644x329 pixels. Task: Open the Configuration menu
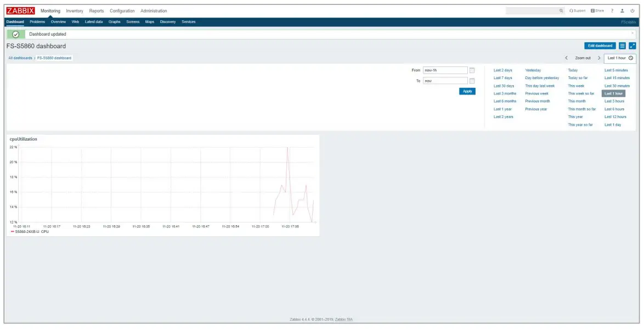tap(122, 10)
